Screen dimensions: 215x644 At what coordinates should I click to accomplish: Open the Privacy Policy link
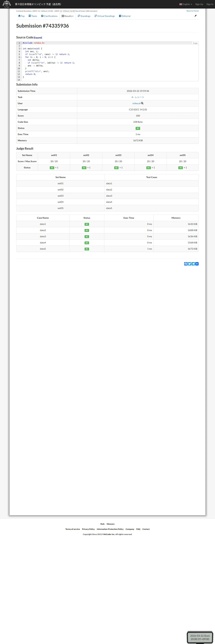point(88,529)
